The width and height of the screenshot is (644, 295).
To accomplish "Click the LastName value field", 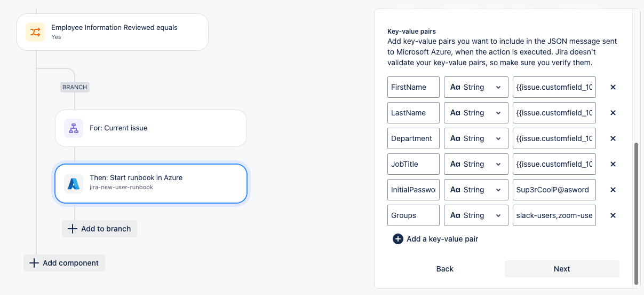I will tap(554, 113).
